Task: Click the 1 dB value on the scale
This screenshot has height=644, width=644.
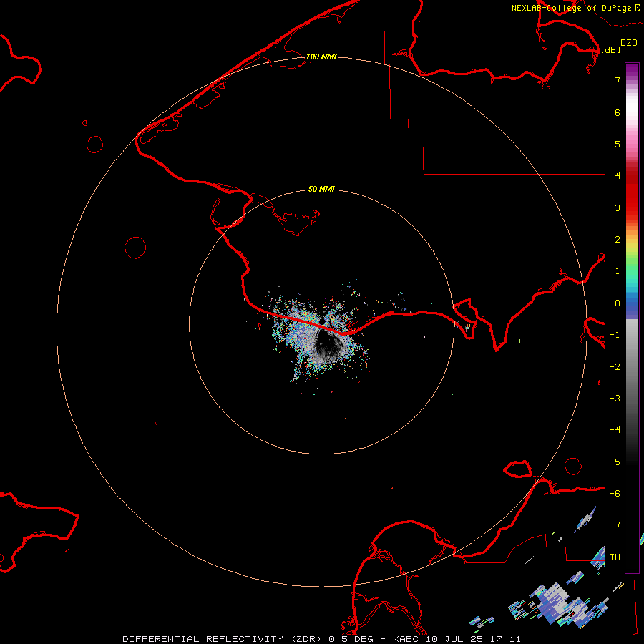Action: (x=618, y=271)
